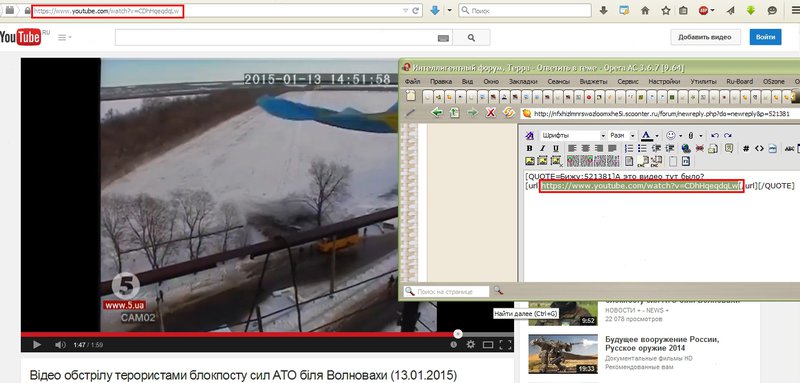Open the Разм size dropdown
Image resolution: width=800 pixels, height=383 pixels.
[622, 135]
